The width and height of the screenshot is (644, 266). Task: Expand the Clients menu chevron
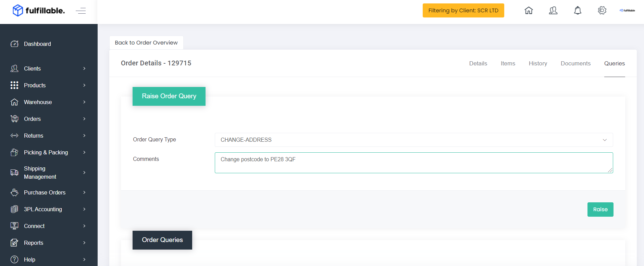[84, 68]
